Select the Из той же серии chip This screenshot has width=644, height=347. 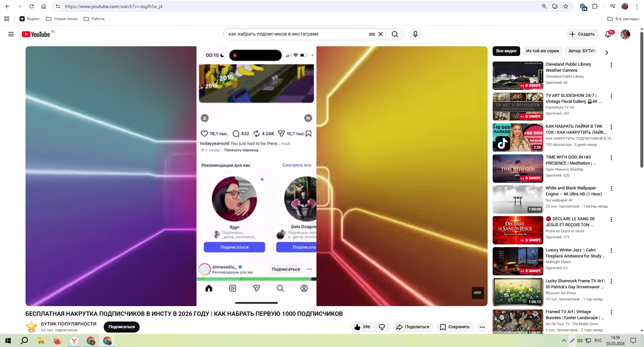542,51
